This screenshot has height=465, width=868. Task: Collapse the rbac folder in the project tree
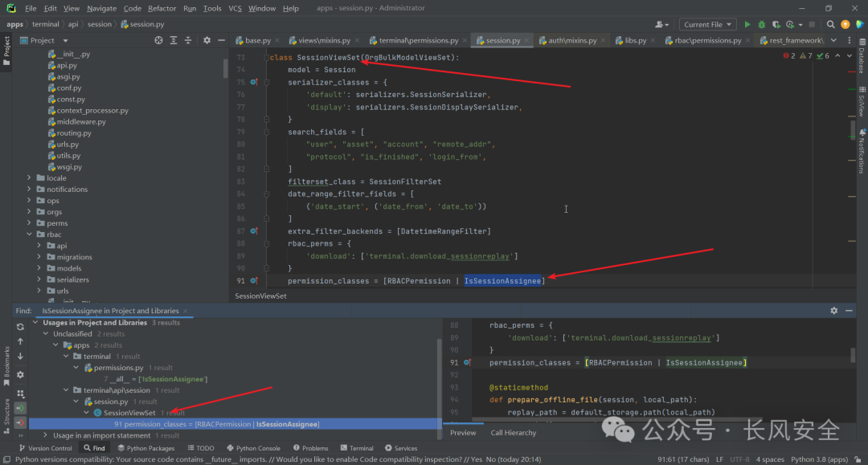tap(30, 235)
